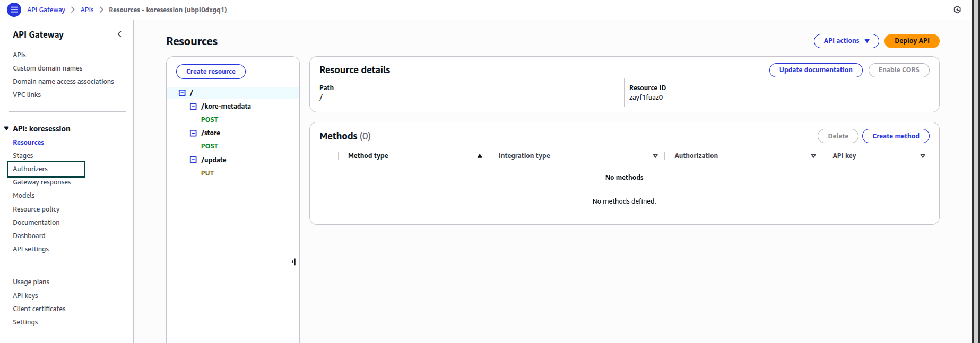
Task: Click the hexagon icon in top right
Action: coord(957,10)
